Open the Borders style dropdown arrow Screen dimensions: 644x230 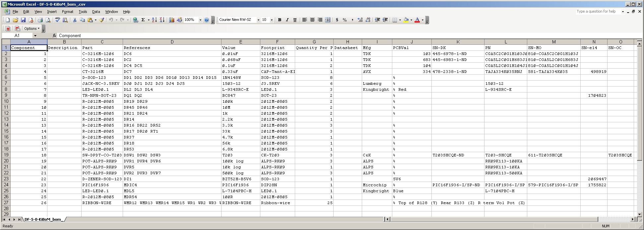400,20
